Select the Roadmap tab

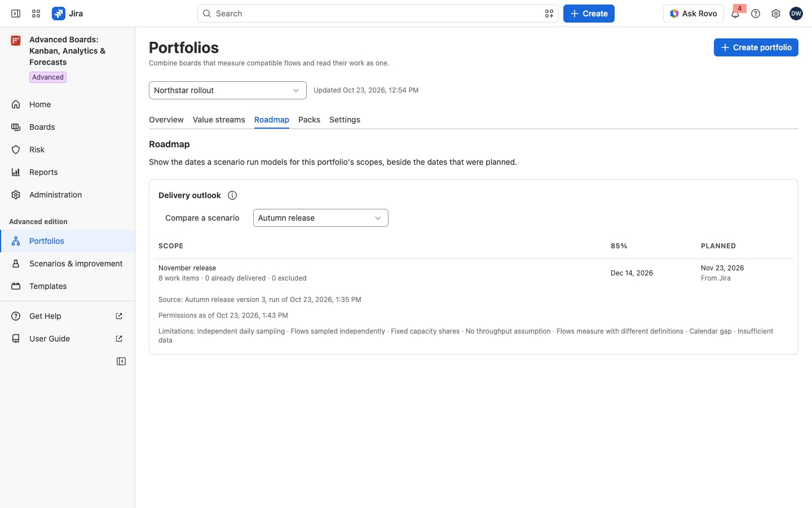(x=272, y=120)
